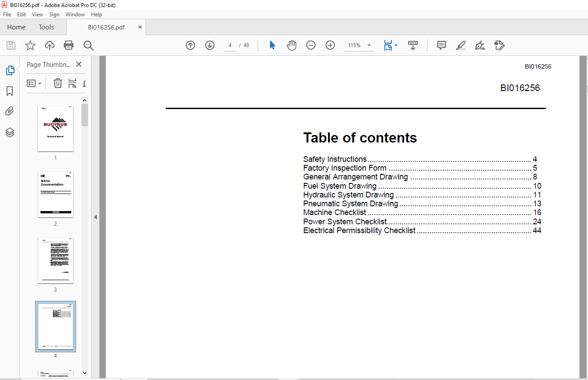Screen dimensions: 588x380
Task: Click thumbnail panel scrollbar handle
Action: [x=85, y=115]
